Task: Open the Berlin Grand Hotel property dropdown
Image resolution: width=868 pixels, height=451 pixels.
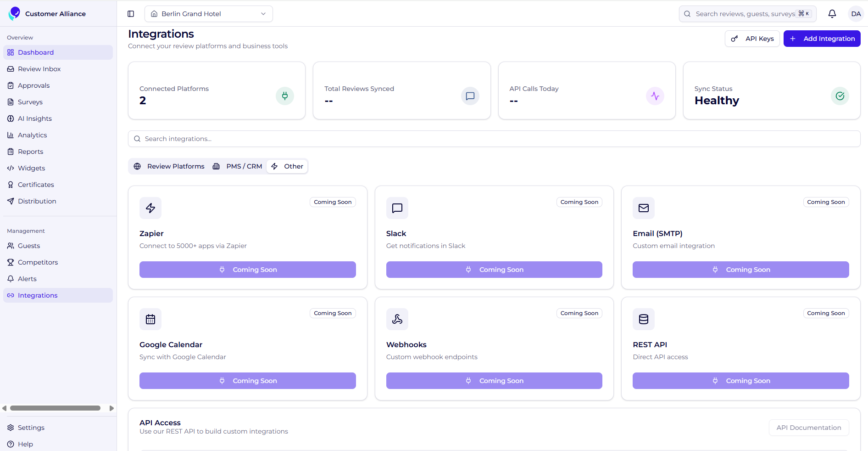Action: point(209,14)
